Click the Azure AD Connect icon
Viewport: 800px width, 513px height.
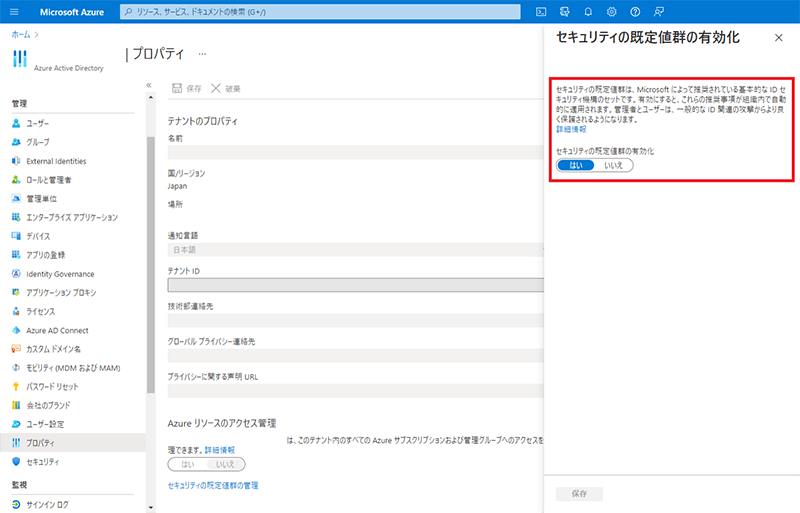pyautogui.click(x=16, y=330)
